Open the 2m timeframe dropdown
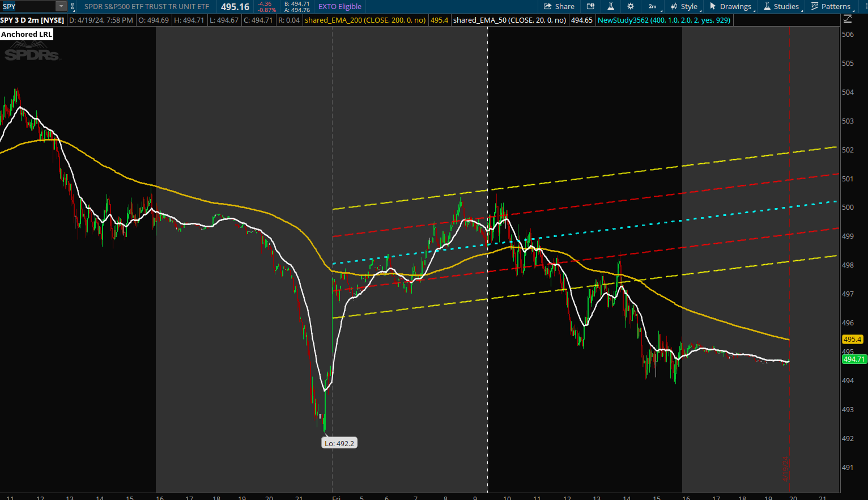 coord(653,7)
